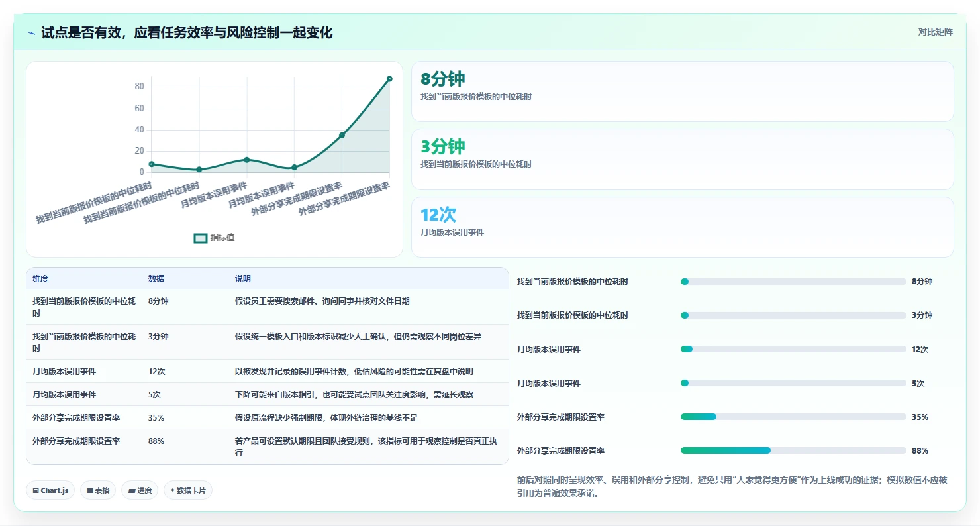The height and width of the screenshot is (526, 980).
Task: Click the first chart data point at value 8
Action: click(152, 164)
